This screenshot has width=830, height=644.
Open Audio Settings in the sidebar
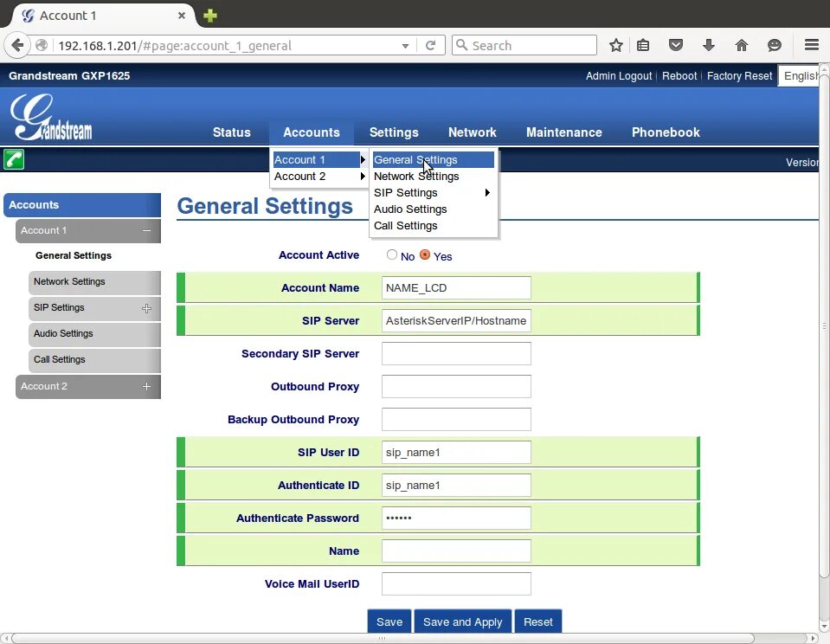coord(94,333)
